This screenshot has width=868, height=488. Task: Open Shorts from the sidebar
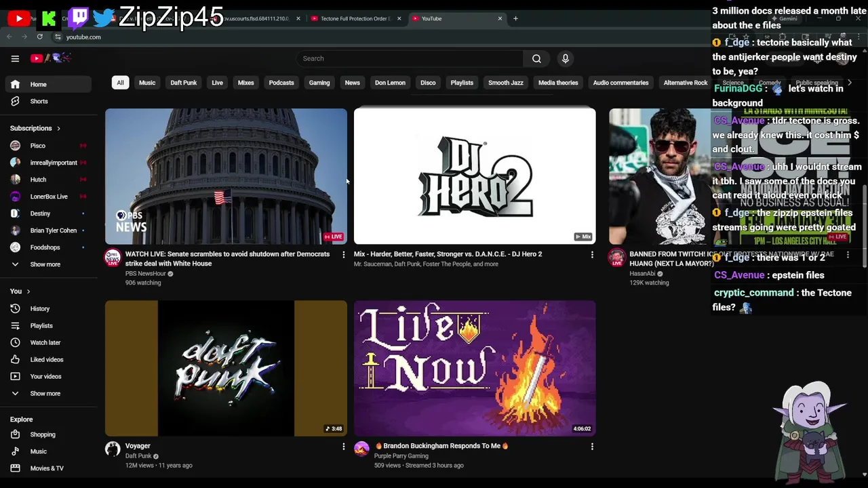pos(47,101)
